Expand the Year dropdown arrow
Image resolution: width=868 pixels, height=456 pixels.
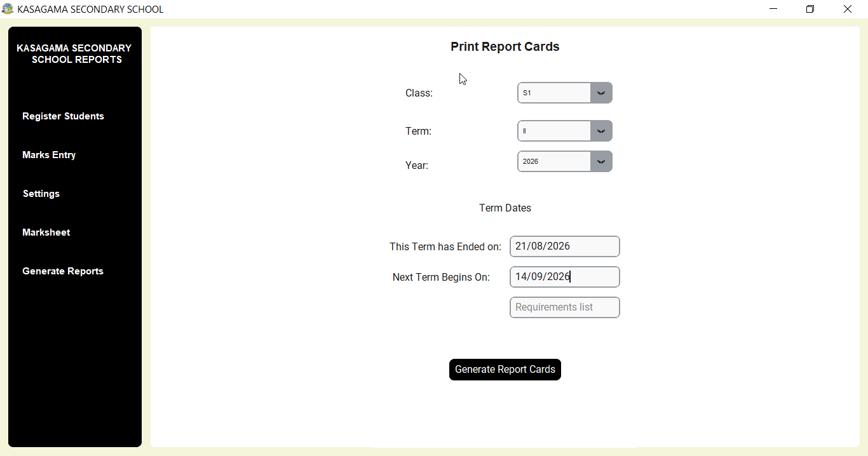tap(601, 161)
